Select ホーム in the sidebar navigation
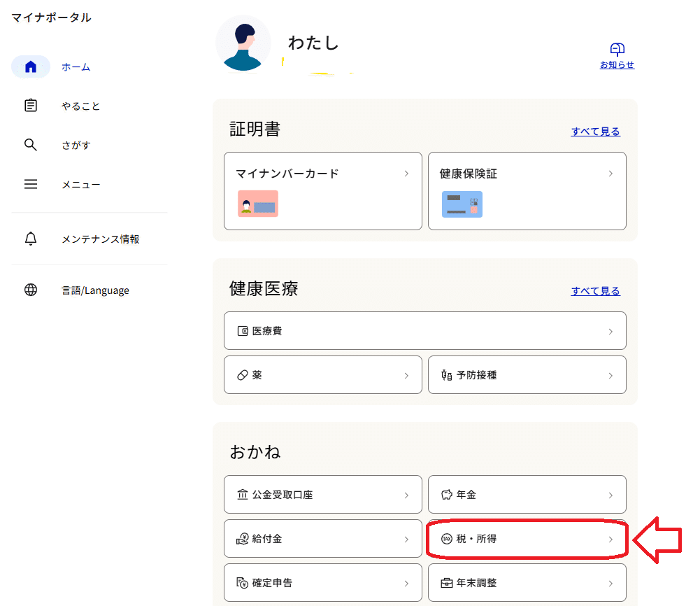This screenshot has width=700, height=606. [x=31, y=66]
